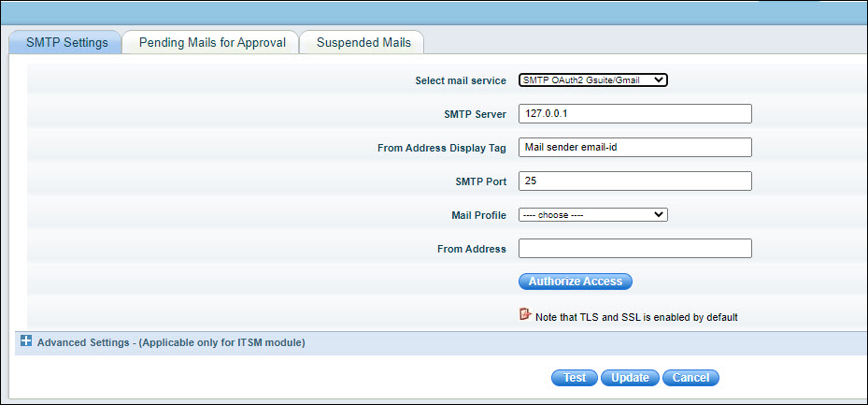
Task: Expand Advanced Settings with the plus icon
Action: [x=26, y=342]
